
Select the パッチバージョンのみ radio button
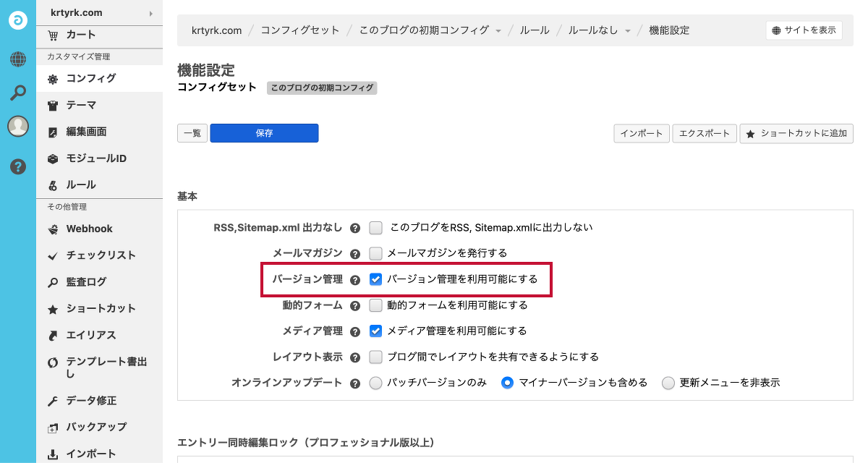[x=375, y=383]
